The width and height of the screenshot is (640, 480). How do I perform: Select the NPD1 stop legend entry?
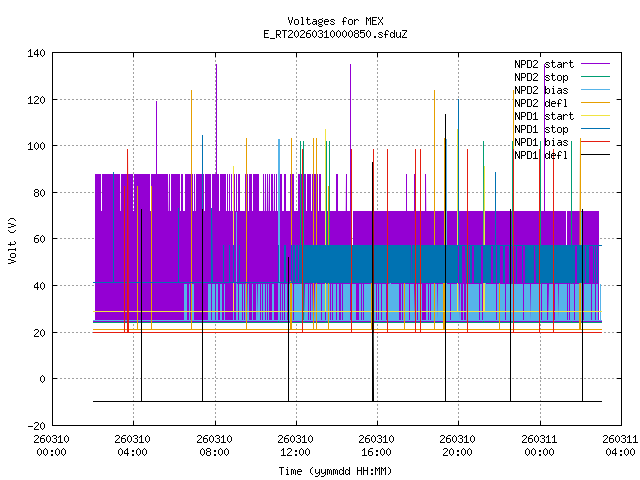click(541, 128)
